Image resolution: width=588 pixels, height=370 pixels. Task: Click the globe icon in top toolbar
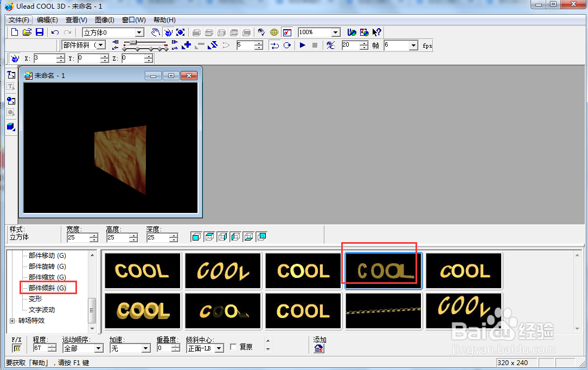point(274,32)
